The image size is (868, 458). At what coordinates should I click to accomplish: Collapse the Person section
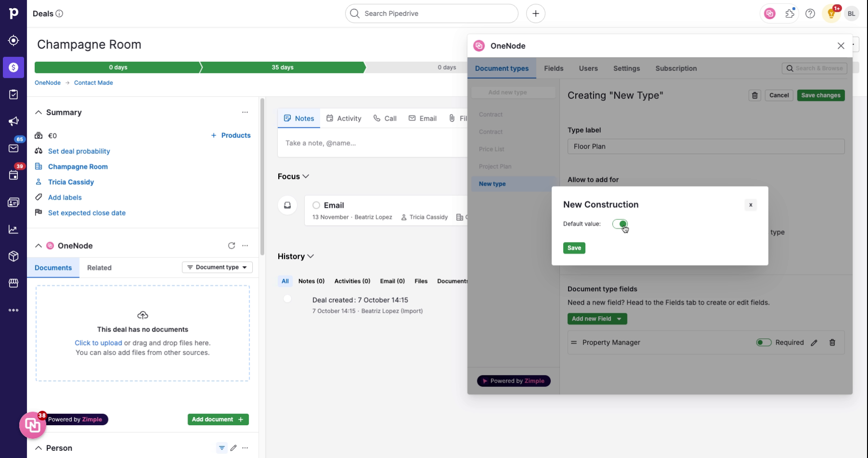point(39,448)
